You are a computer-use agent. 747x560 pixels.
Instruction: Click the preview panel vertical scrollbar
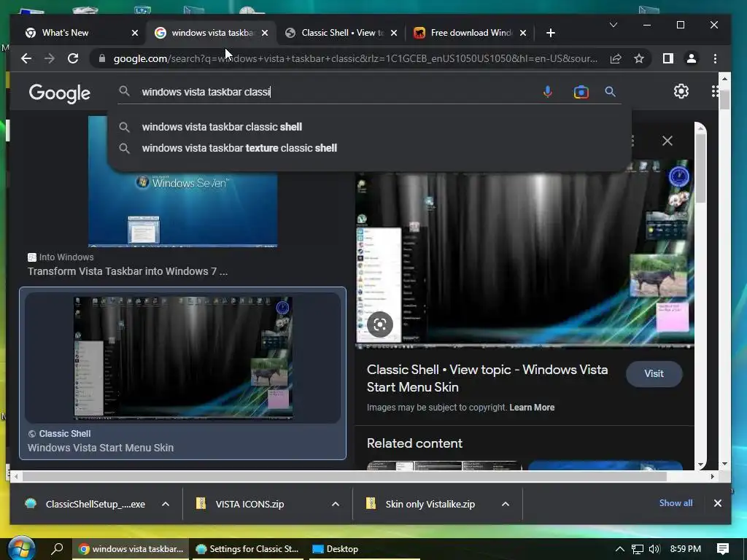pyautogui.click(x=700, y=167)
